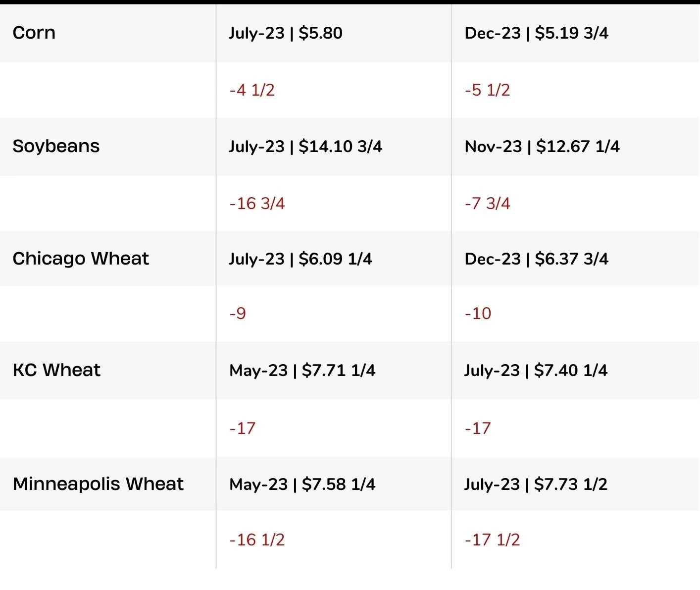Click Soybeans July-23 $14.10 3/4 cell
700x590 pixels.
pos(305,147)
